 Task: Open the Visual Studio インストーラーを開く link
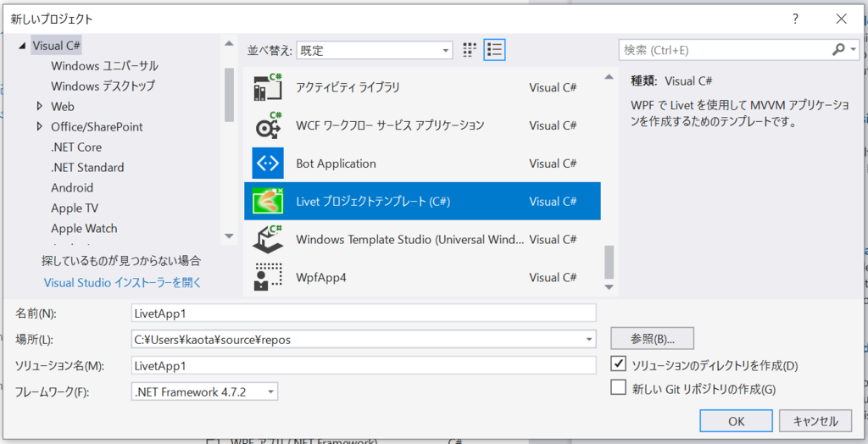122,283
